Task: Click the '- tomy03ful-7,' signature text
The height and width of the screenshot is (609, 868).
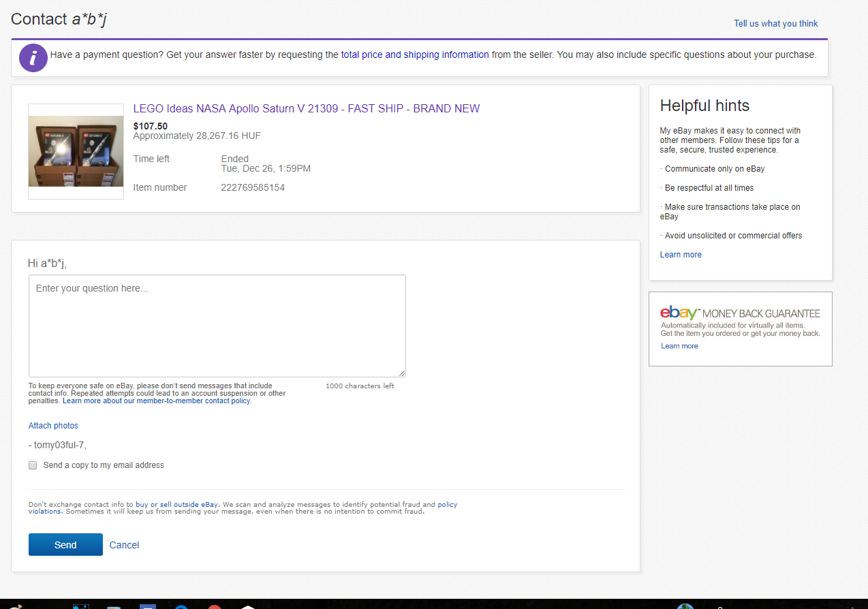Action: tap(57, 446)
